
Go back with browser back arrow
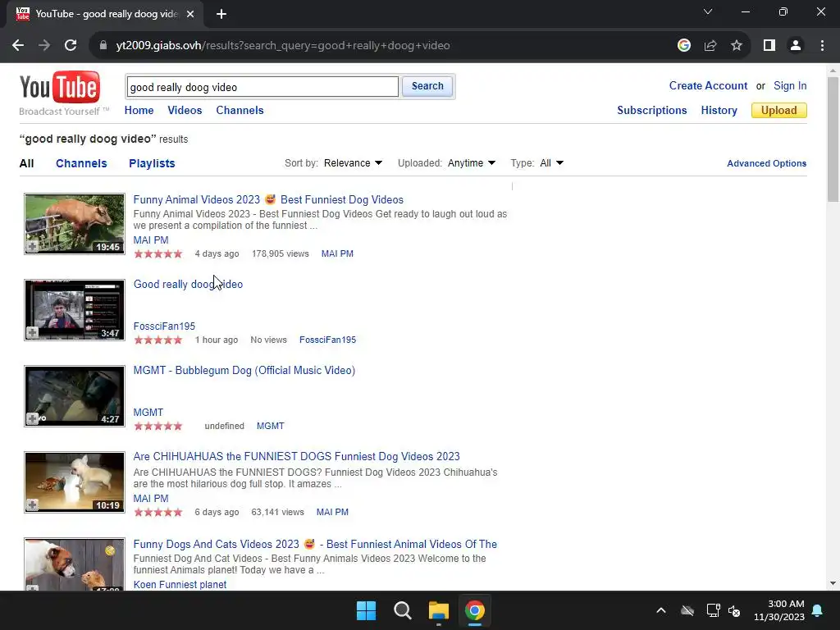[x=18, y=46]
